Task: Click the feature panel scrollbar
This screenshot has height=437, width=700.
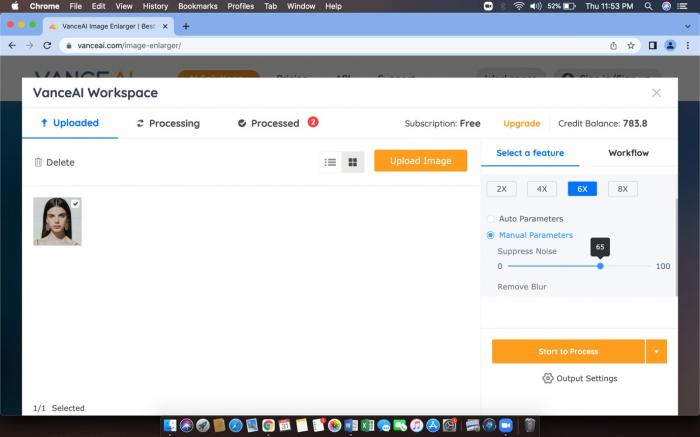Action: click(676, 246)
